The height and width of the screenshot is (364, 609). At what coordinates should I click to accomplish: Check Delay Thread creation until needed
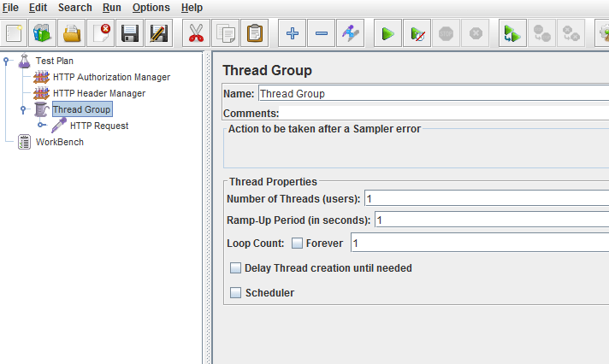click(x=236, y=268)
